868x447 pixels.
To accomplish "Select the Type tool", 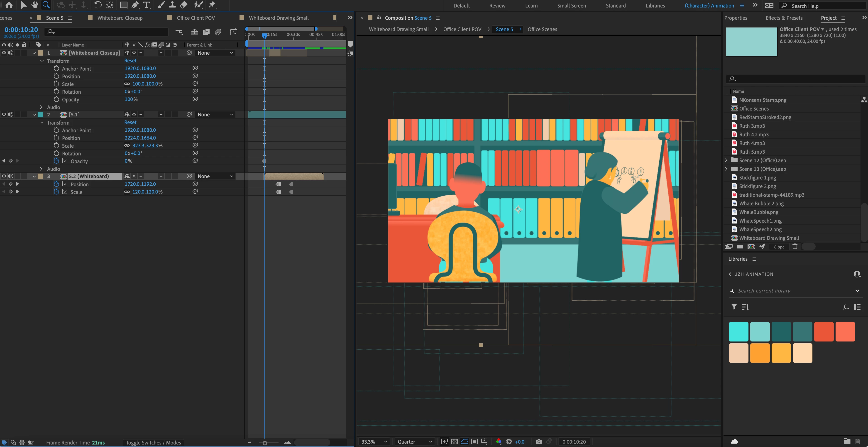I will pos(147,5).
